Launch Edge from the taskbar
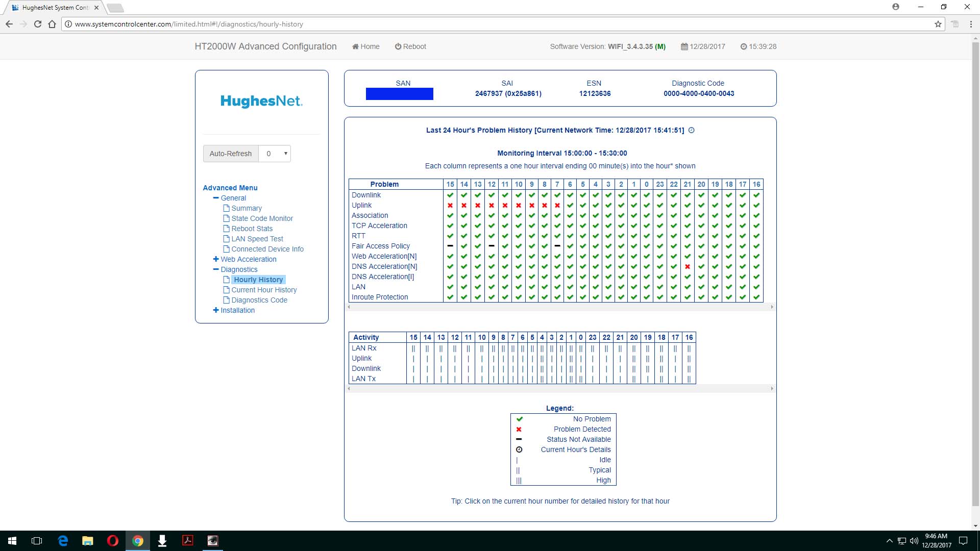 coord(63,541)
